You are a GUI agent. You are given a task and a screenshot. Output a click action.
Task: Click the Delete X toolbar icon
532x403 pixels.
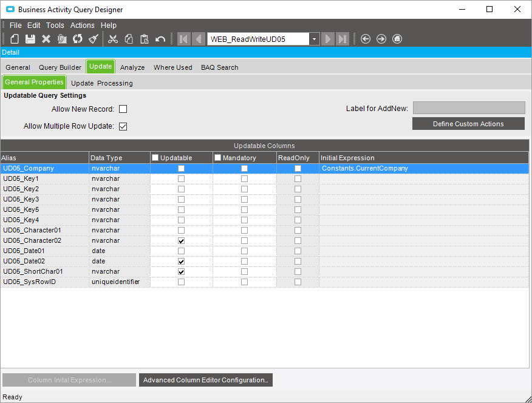(46, 39)
